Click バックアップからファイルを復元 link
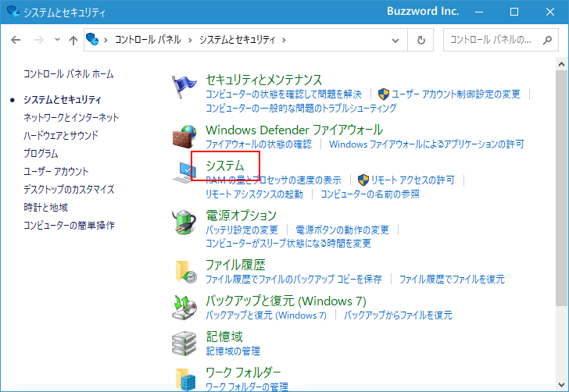Screen dimensions: 569x392 [398, 315]
